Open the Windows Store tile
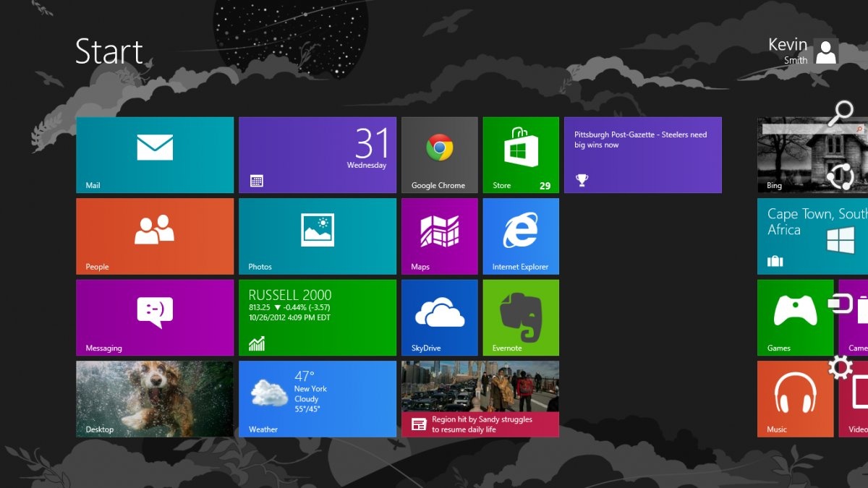 tap(521, 155)
